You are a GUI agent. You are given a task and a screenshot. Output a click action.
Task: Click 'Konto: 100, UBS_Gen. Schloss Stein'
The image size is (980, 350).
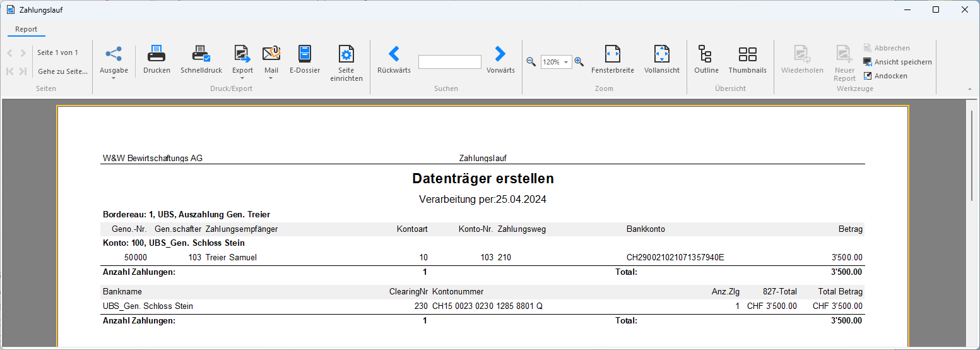174,243
